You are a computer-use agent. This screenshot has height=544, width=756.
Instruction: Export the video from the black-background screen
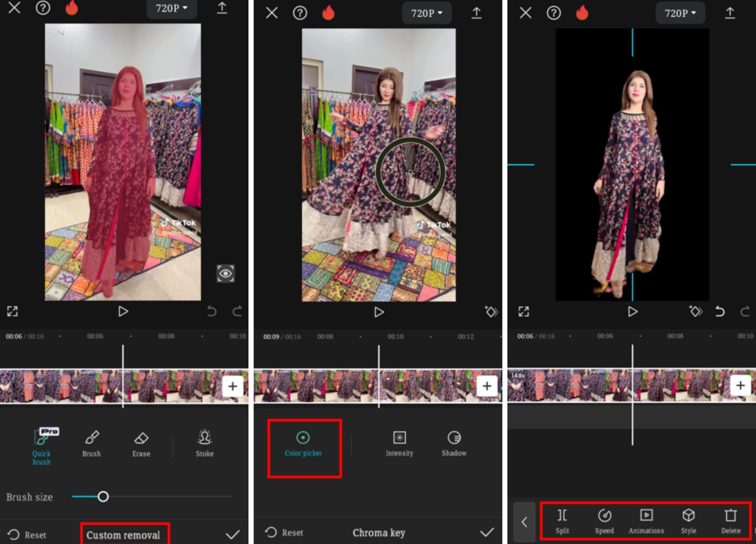[x=730, y=13]
